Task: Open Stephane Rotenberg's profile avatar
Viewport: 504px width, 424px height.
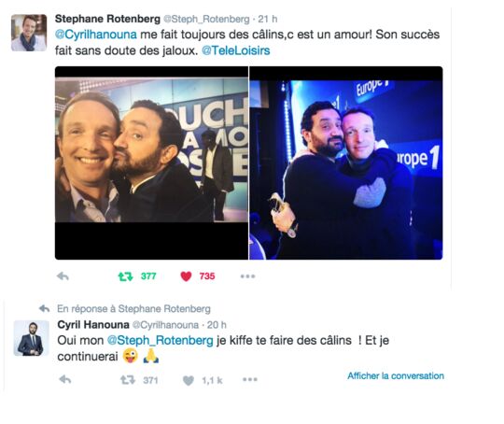Action: 29,33
